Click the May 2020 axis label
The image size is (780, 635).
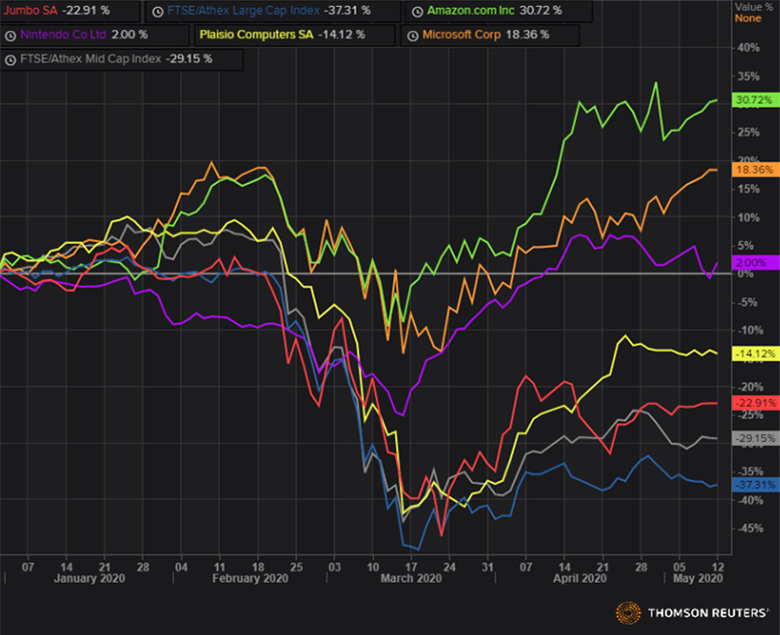click(x=698, y=579)
